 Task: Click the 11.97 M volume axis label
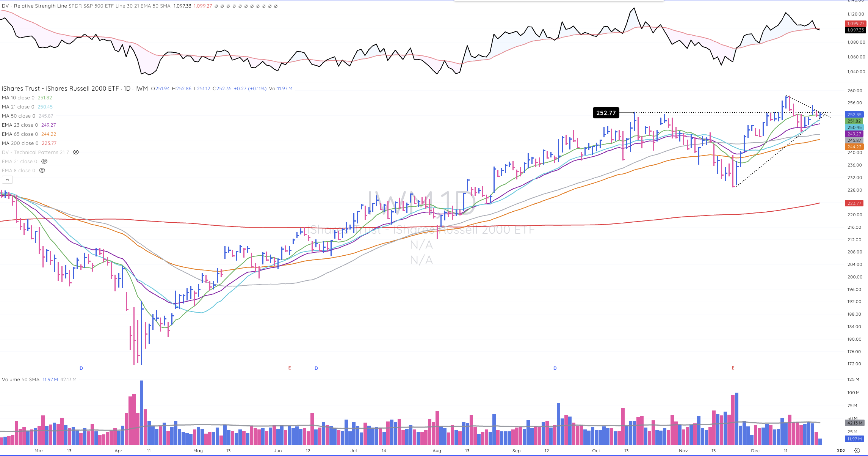(854, 439)
